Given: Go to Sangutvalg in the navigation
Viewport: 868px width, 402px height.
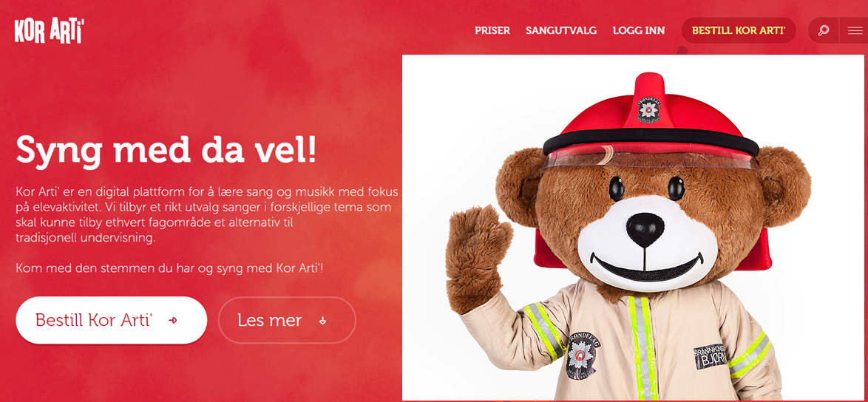Looking at the screenshot, I should tap(561, 30).
